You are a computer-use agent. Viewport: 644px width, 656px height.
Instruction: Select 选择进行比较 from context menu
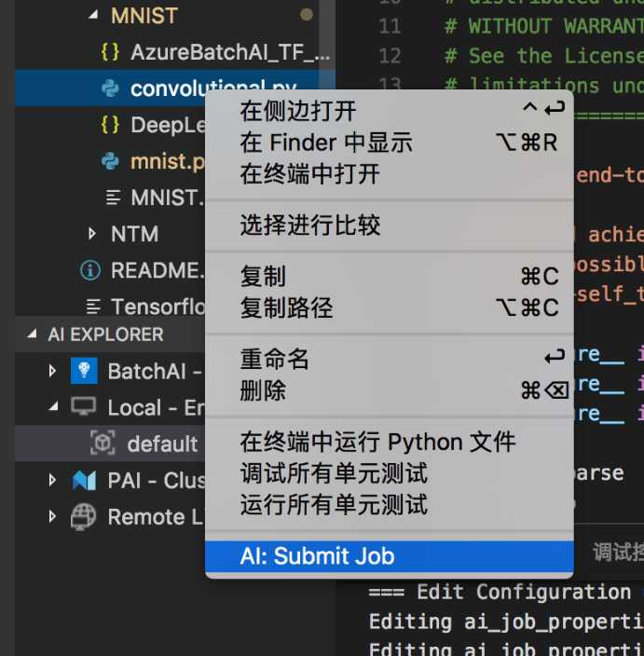tap(390, 225)
